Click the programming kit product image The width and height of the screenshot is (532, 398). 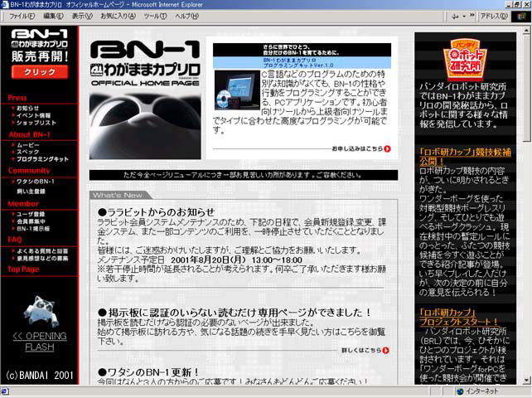point(237,90)
